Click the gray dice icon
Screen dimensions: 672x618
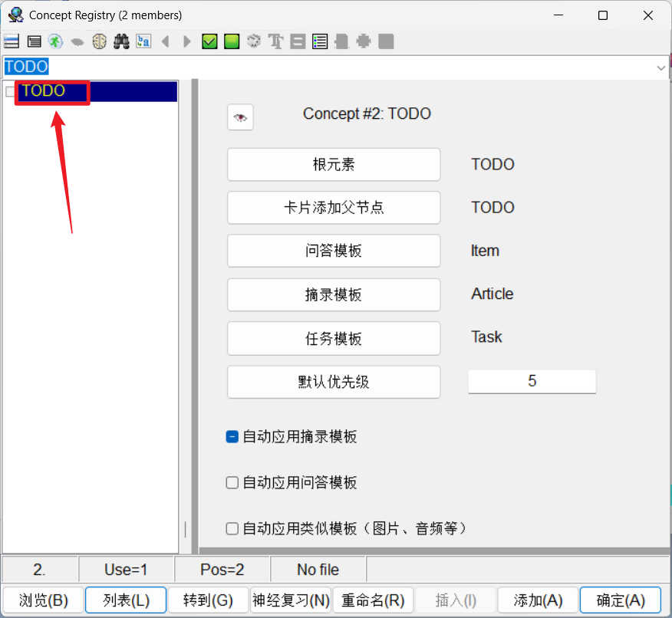click(254, 41)
